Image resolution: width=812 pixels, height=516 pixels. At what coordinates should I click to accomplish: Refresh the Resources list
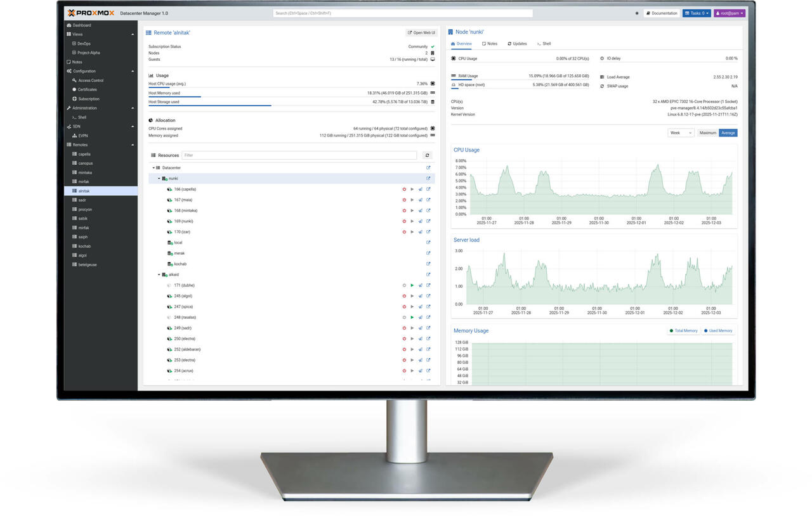click(427, 155)
